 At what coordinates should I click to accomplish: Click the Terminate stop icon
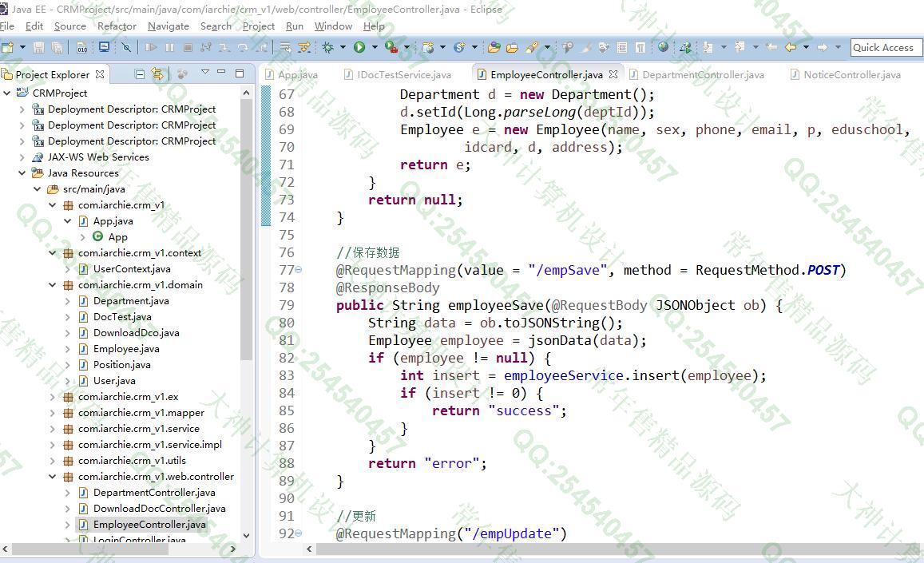coord(188,47)
